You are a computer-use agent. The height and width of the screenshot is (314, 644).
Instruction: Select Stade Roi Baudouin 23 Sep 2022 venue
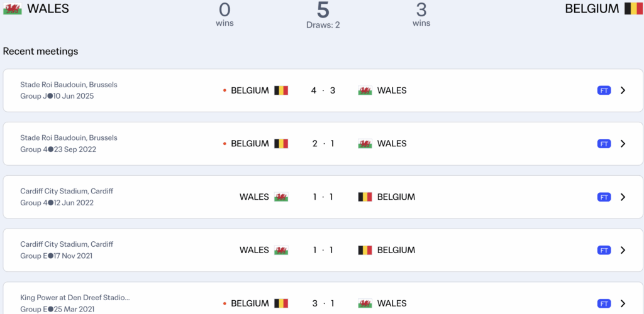coord(69,138)
